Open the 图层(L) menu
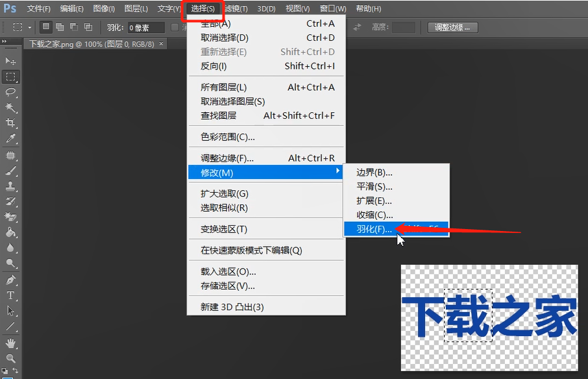 pos(136,8)
